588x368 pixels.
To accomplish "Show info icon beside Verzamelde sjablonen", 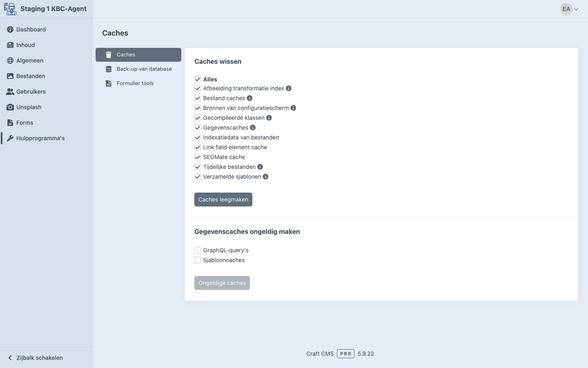I will click(265, 177).
